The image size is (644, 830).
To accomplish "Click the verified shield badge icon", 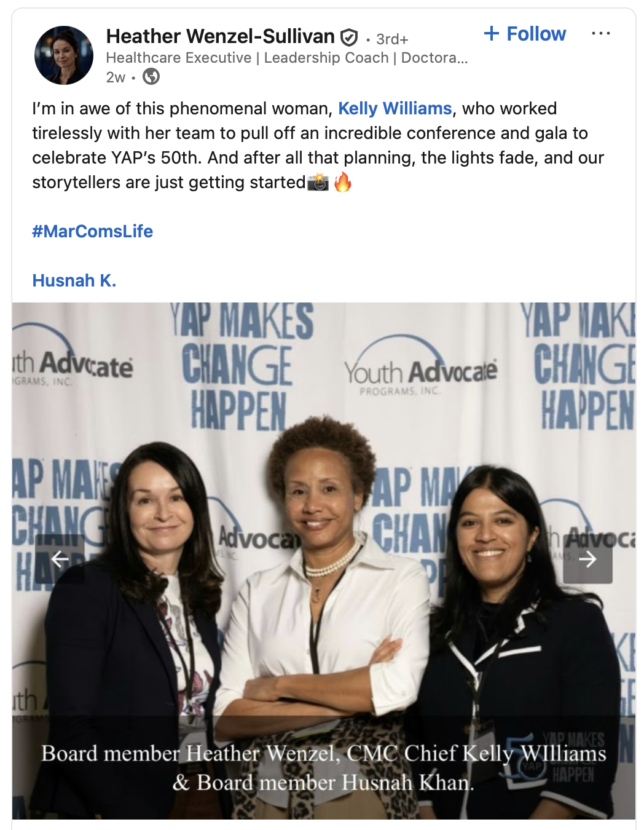I will 349,38.
